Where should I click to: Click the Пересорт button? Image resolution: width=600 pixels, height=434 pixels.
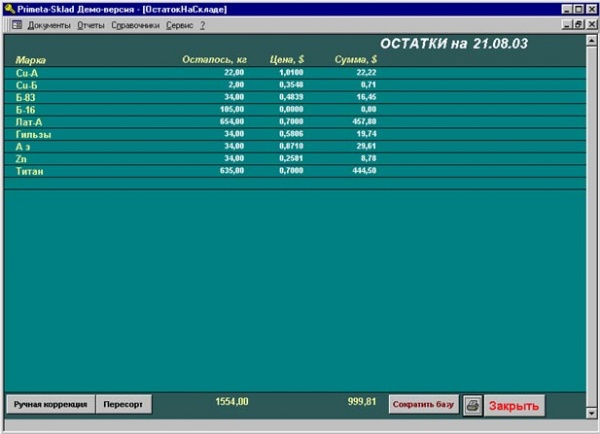click(123, 404)
